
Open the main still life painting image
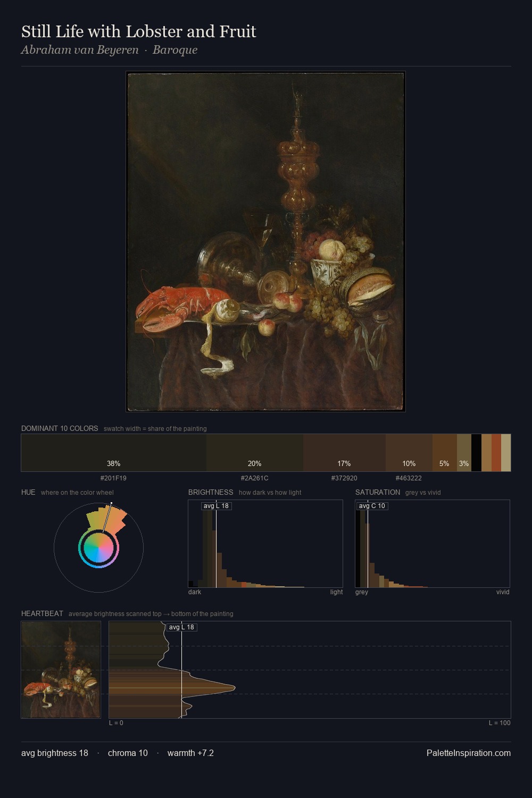265,242
